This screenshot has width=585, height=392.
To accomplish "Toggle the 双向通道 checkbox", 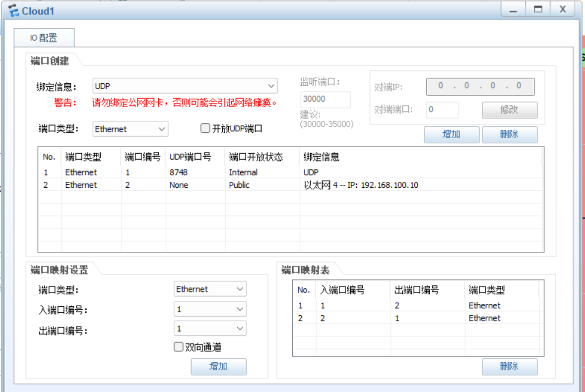I will coord(179,347).
